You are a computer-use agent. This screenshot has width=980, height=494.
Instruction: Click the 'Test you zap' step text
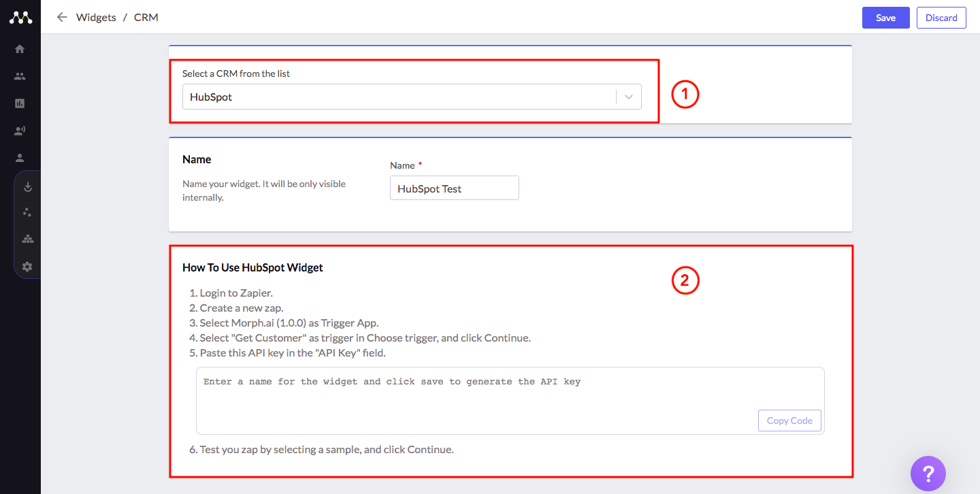(x=327, y=450)
